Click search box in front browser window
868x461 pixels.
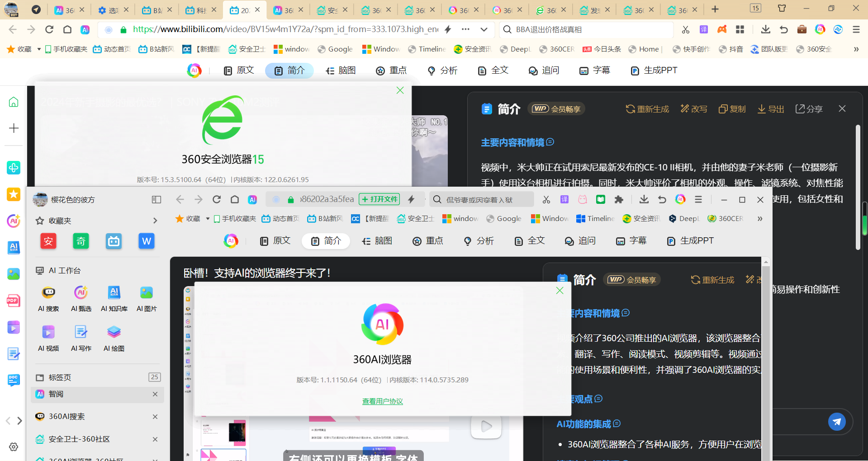482,199
